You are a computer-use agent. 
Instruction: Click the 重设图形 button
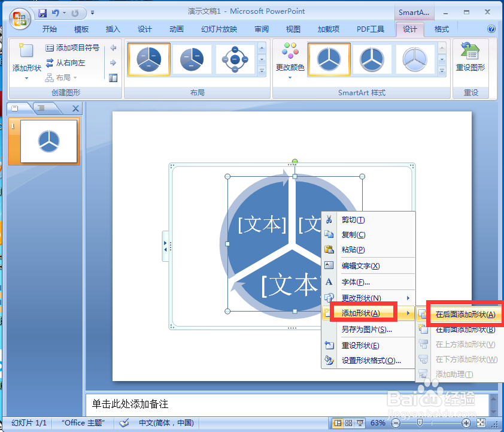[x=470, y=58]
